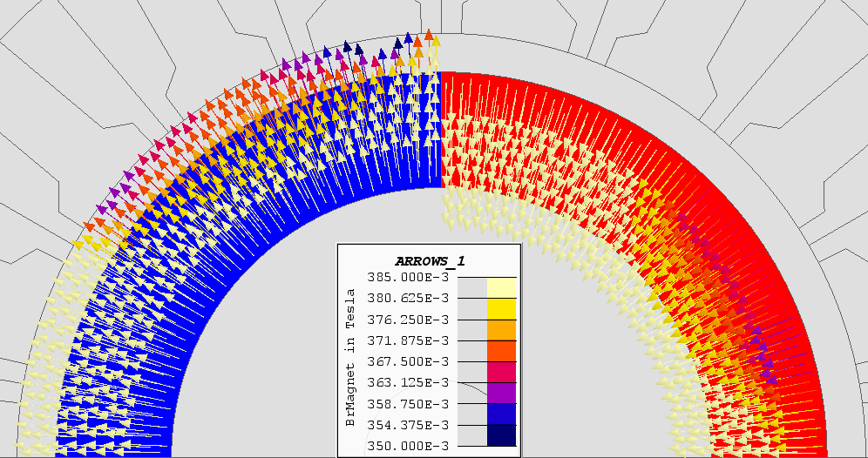Screen dimensions: 868x458
Task: Click the 367.500E-3 legend value
Action: 409,361
